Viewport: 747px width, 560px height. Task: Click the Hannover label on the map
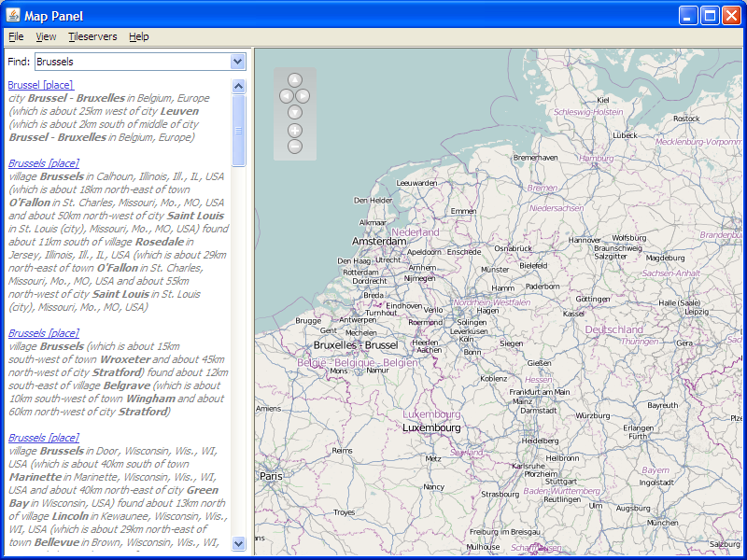tap(585, 240)
